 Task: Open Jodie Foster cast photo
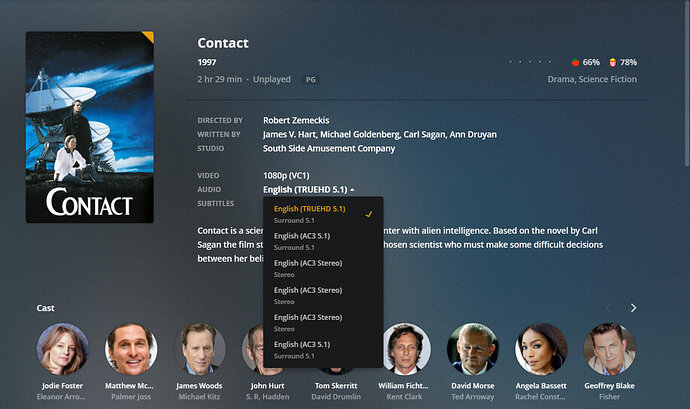click(x=62, y=349)
